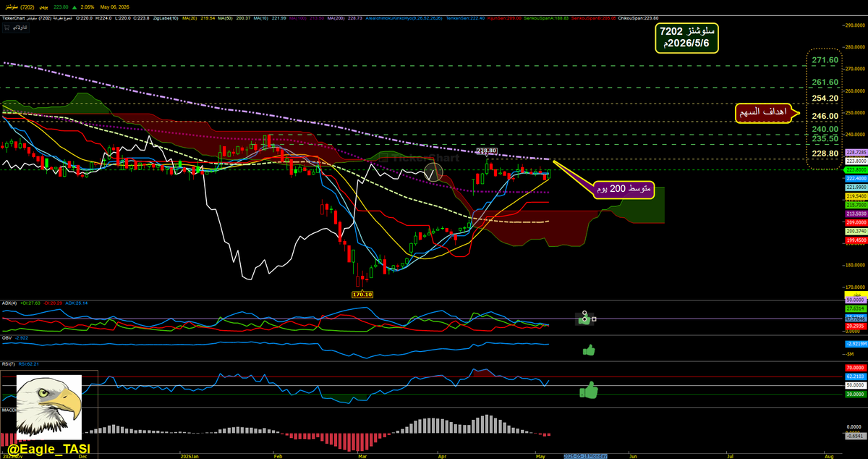Click the 62.2103 RSI value tag
Screen dimensions: 868x459
tap(856, 376)
